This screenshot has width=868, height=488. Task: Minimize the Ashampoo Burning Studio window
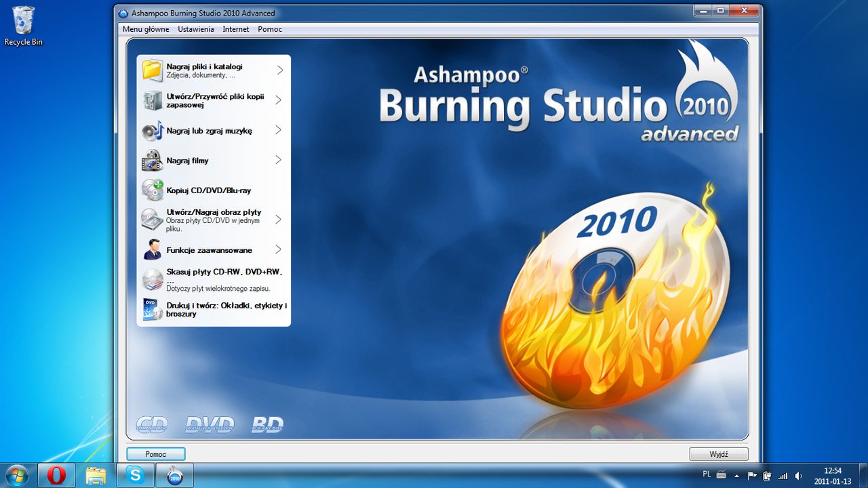click(703, 10)
